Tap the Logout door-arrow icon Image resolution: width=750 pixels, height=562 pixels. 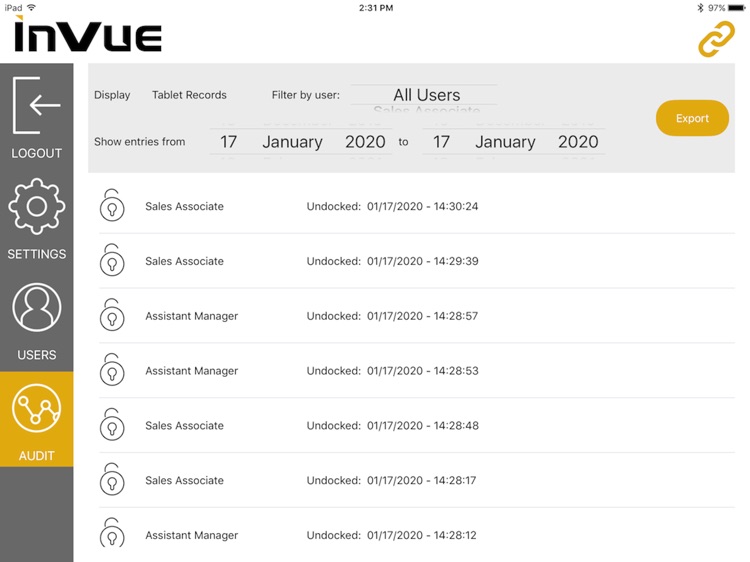37,105
